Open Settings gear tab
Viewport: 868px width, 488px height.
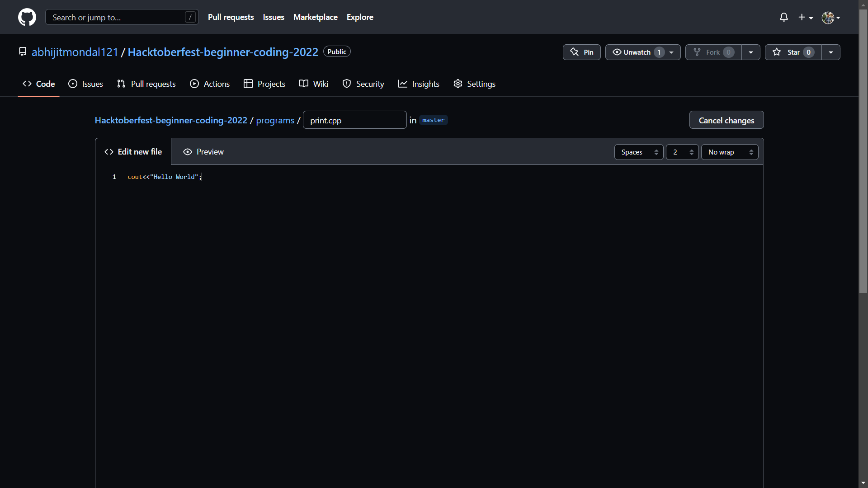coord(474,84)
